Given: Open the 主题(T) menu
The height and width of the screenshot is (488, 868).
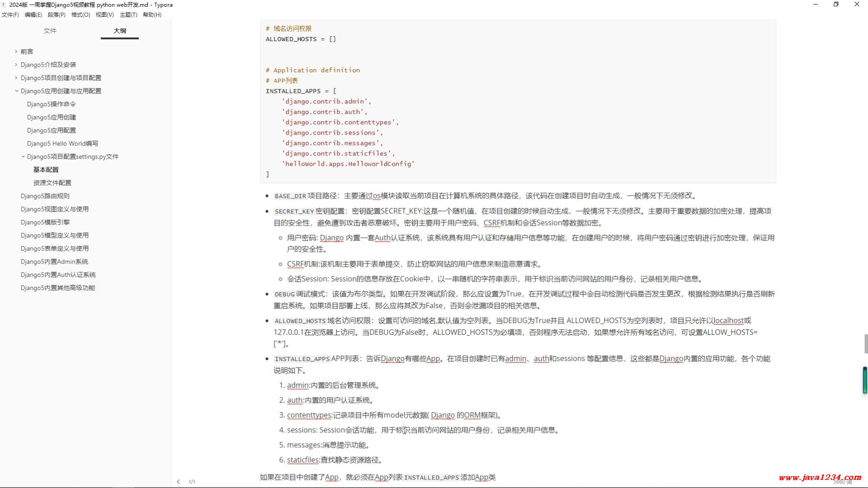Looking at the screenshot, I should coord(128,15).
